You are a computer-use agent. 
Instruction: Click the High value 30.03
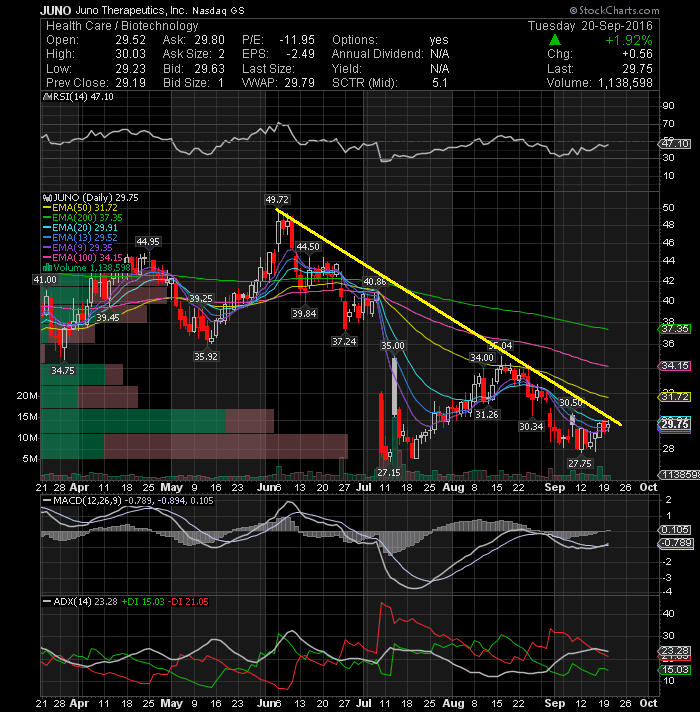coord(130,54)
